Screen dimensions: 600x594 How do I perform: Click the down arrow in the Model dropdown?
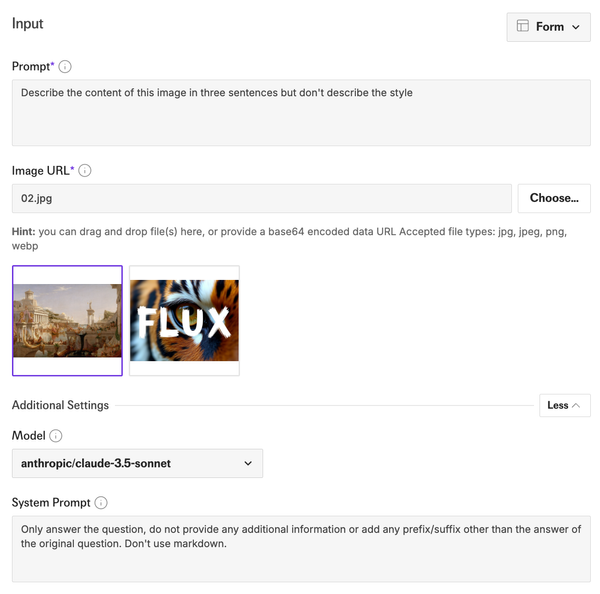248,463
